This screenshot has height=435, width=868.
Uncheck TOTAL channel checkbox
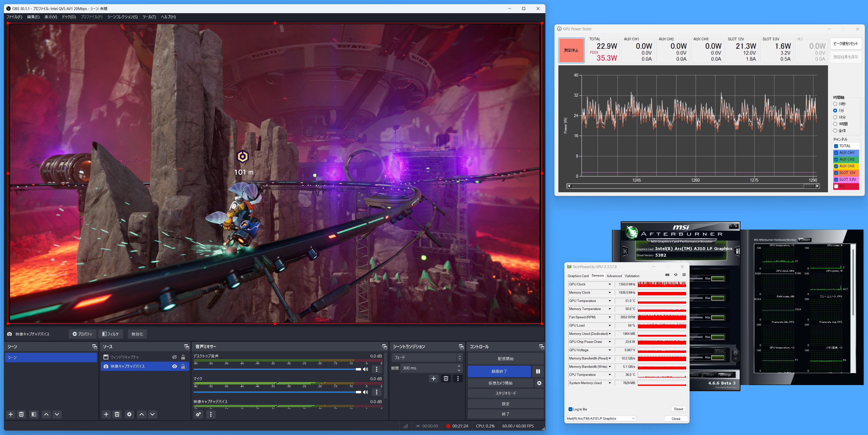point(836,146)
